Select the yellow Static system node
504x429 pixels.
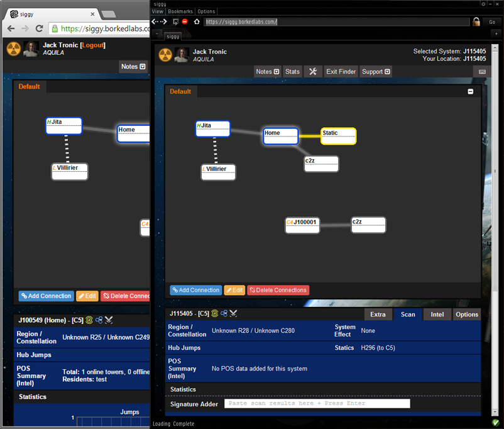[338, 136]
